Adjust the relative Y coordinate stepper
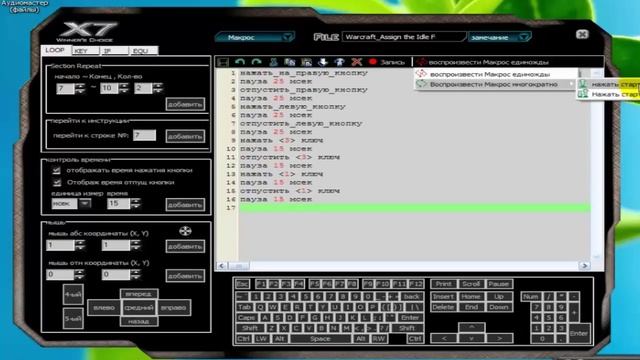 135,274
